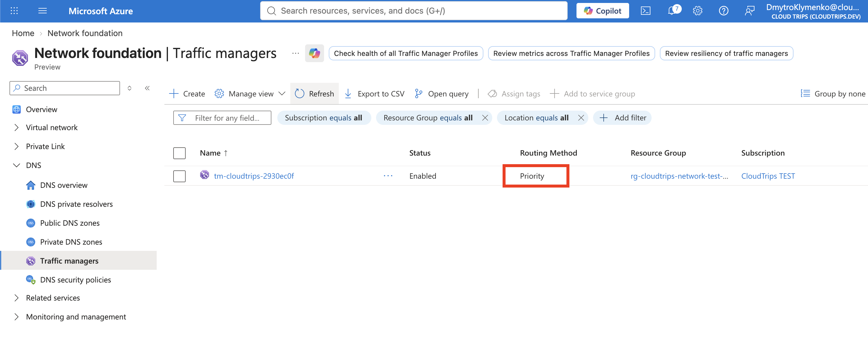Image resolution: width=868 pixels, height=339 pixels.
Task: Open row context menu ellipsis
Action: pyautogui.click(x=388, y=176)
